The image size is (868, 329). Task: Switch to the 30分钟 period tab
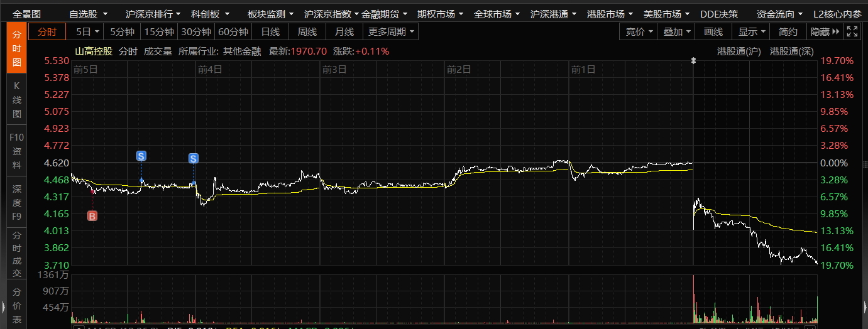(x=195, y=31)
